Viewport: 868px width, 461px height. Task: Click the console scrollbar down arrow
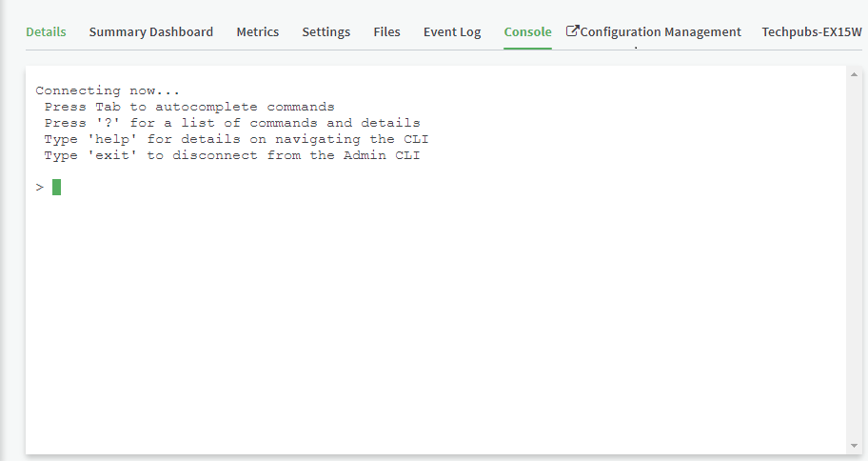(853, 445)
